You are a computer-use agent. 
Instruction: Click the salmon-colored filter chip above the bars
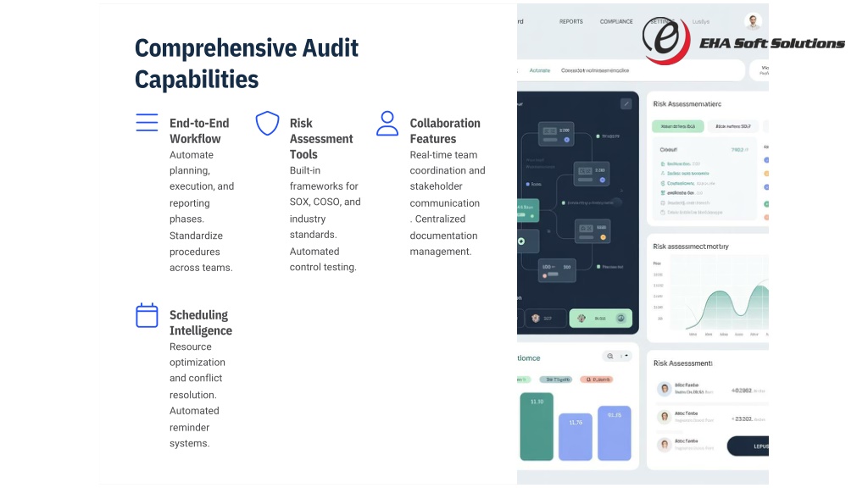596,380
